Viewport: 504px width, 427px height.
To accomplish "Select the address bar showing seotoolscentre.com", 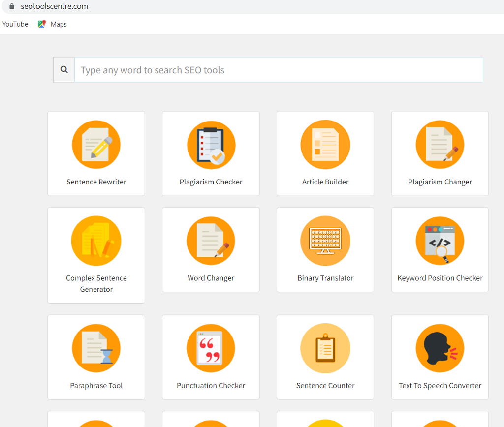I will (x=54, y=6).
